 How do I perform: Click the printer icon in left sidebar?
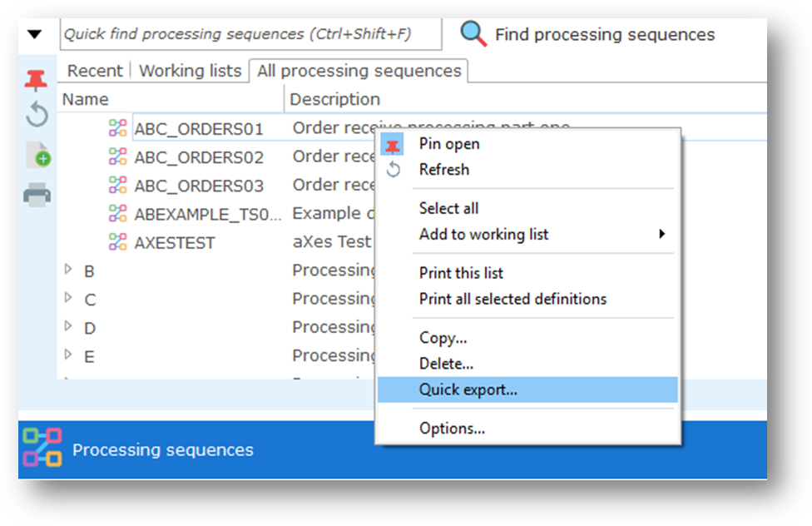[x=37, y=196]
